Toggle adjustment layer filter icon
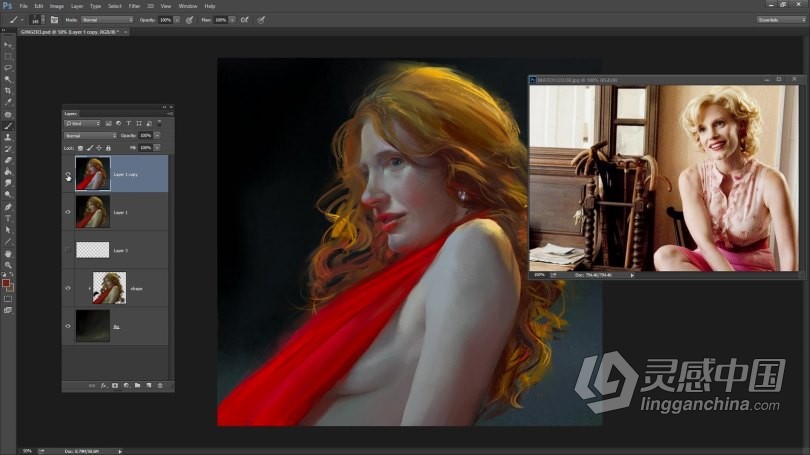This screenshot has height=455, width=810. pyautogui.click(x=118, y=123)
